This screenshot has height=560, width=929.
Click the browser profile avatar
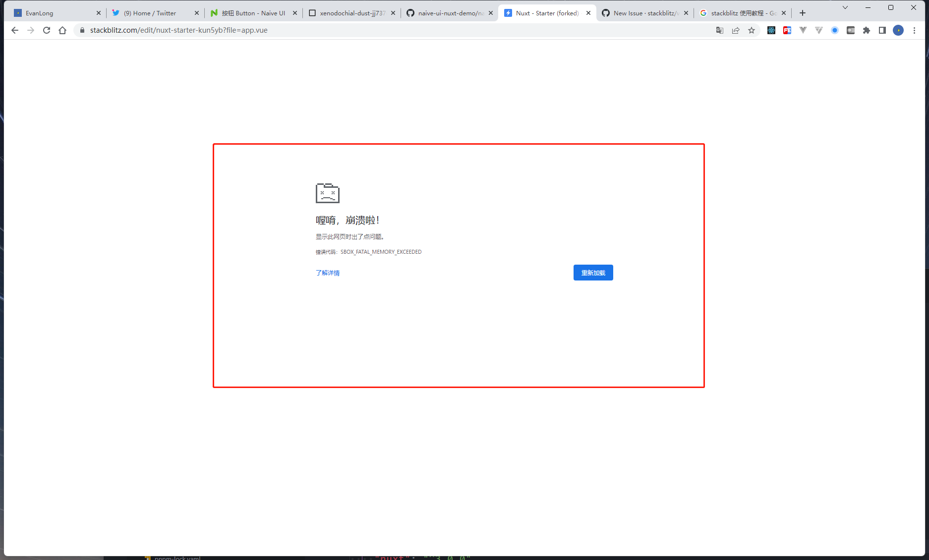pos(898,30)
